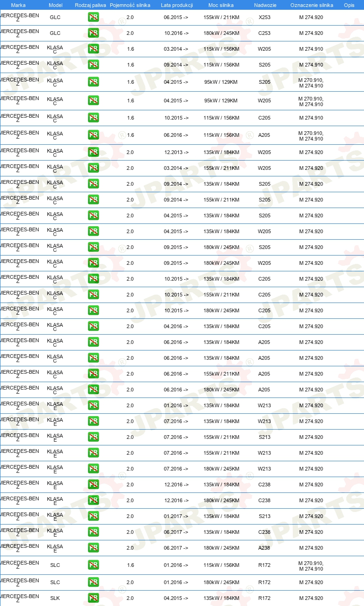This screenshot has height=606, width=364.
Task: Click the Lata produkcji column header
Action: [x=176, y=5]
